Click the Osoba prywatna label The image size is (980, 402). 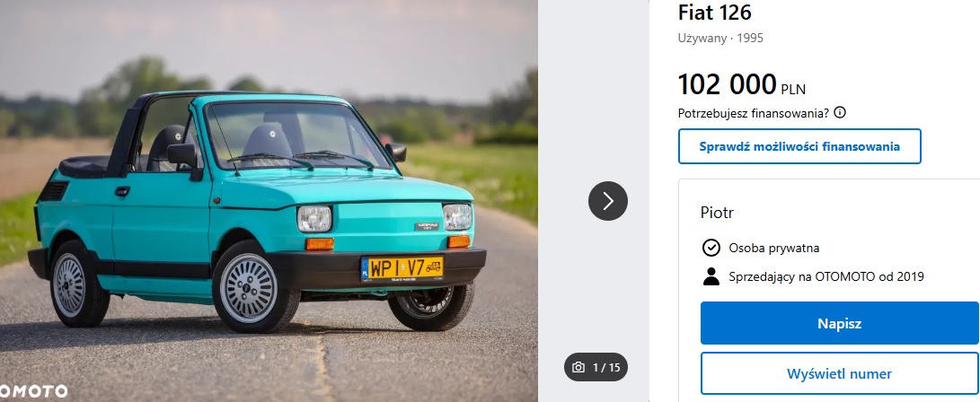773,248
